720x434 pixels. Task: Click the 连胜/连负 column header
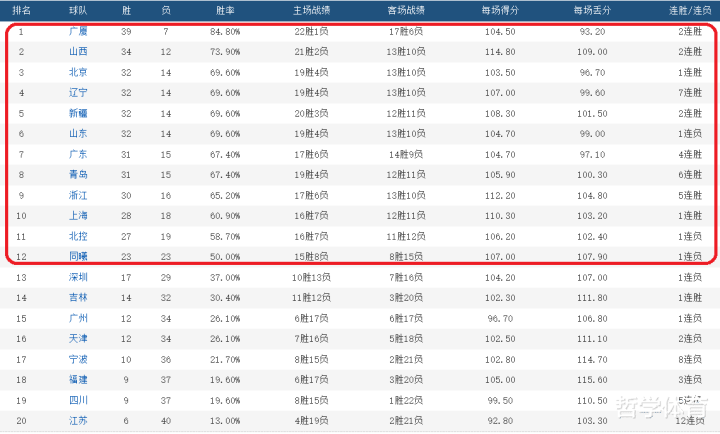pyautogui.click(x=690, y=11)
